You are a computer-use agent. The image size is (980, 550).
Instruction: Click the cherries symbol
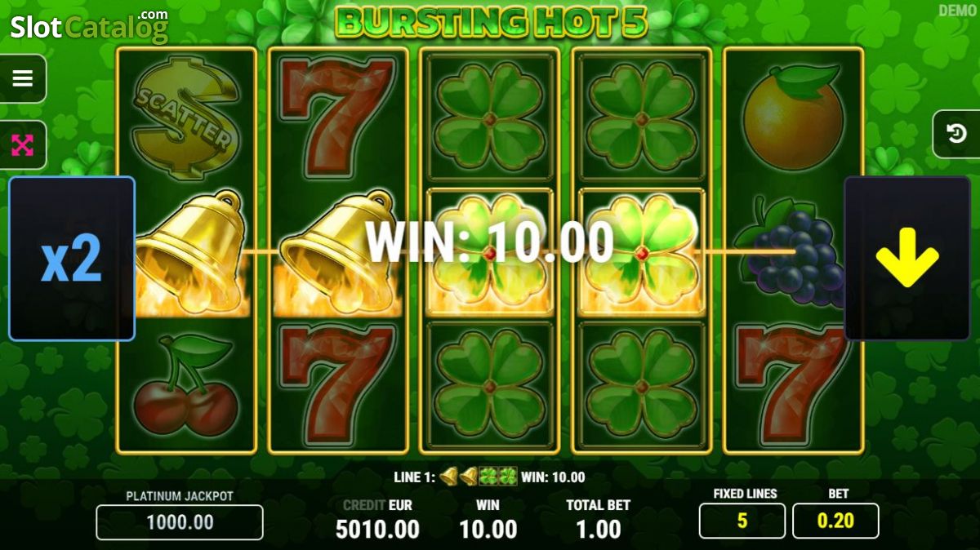186,386
